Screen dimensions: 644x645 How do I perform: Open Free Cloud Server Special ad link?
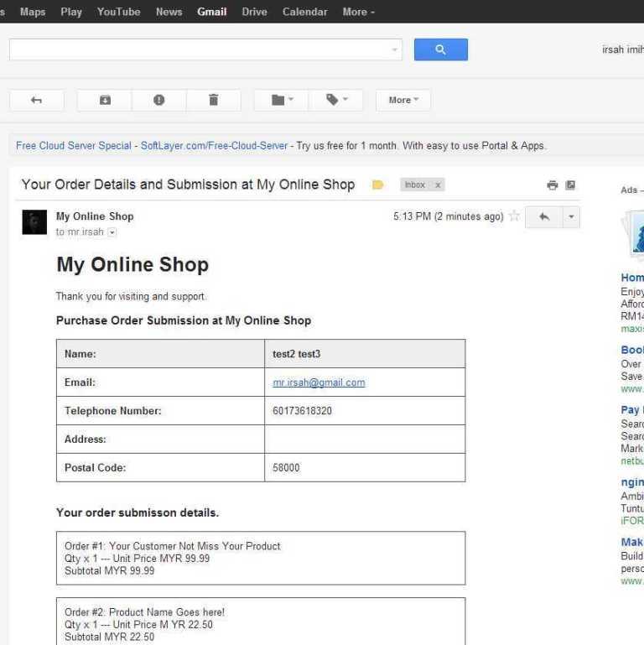(74, 146)
